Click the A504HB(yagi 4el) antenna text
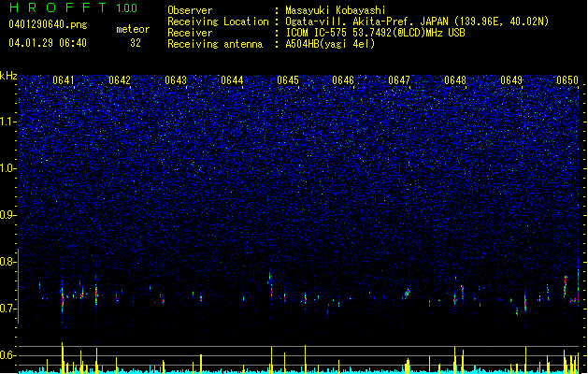This screenshot has width=588, height=374. [x=330, y=44]
